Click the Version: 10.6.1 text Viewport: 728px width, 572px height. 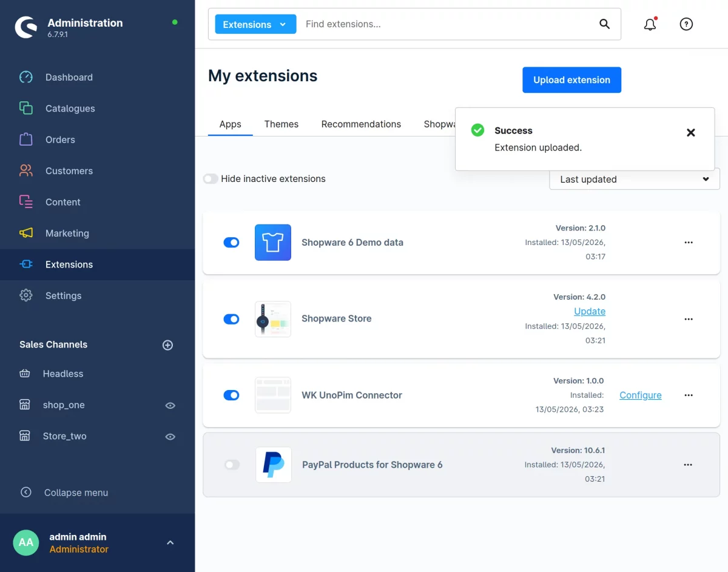578,451
